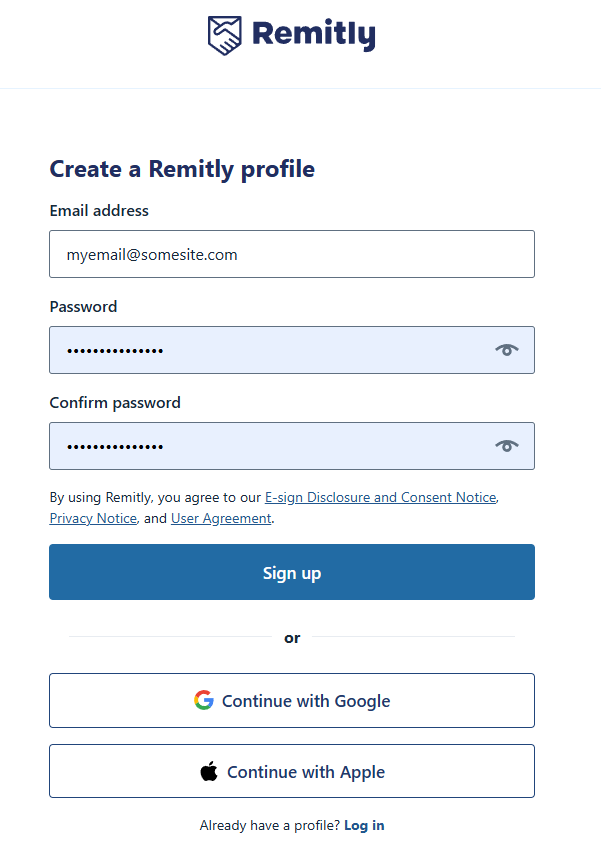Image resolution: width=601 pixels, height=852 pixels.
Task: Show the Confirm password field's text via eye icon
Action: tap(506, 446)
